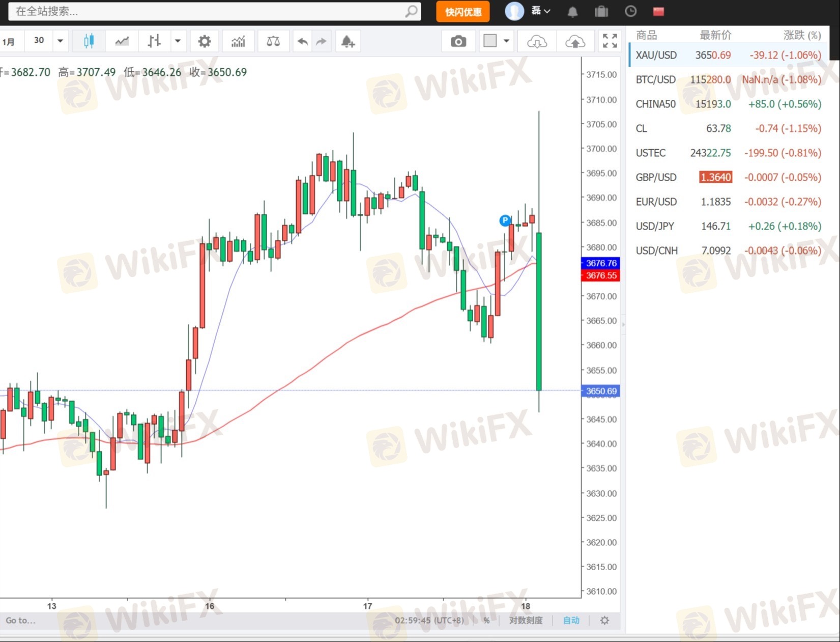
Task: Redo the chart action
Action: pos(321,41)
